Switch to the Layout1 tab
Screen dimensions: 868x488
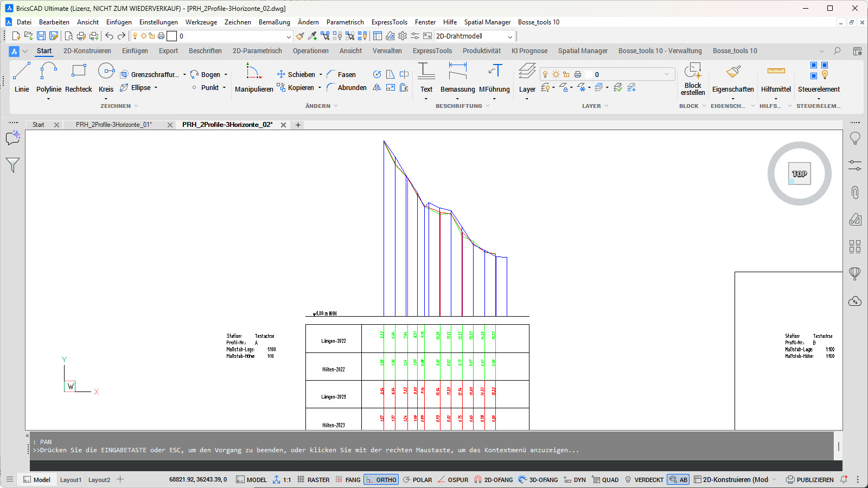[71, 480]
